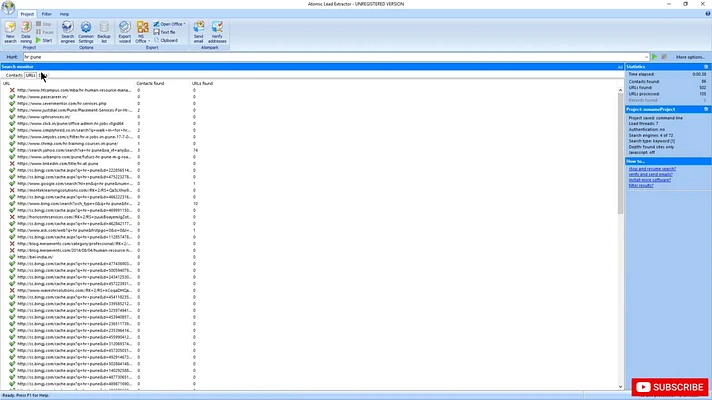The height and width of the screenshot is (400, 712).
Task: Click the 'Search engines: 4 of 72' project line
Action: coord(651,135)
